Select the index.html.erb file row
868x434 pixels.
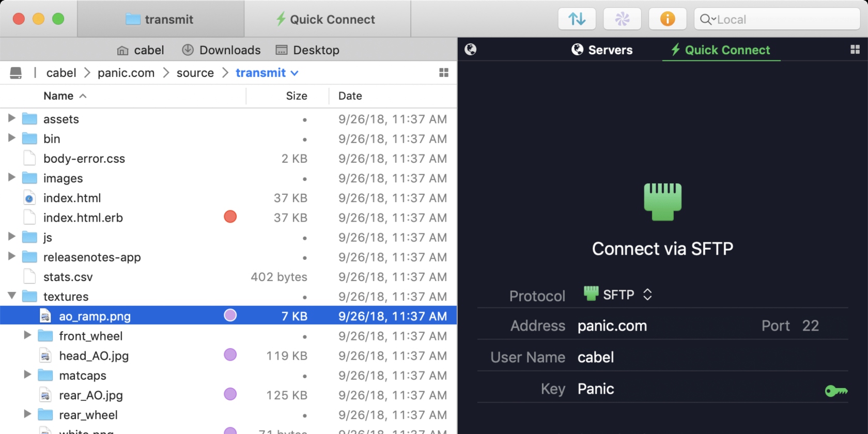pos(228,218)
